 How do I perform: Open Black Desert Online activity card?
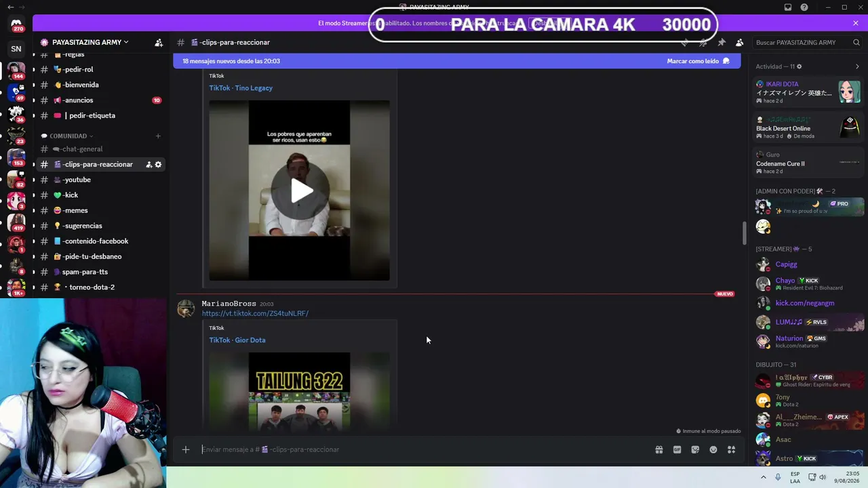coord(809,127)
